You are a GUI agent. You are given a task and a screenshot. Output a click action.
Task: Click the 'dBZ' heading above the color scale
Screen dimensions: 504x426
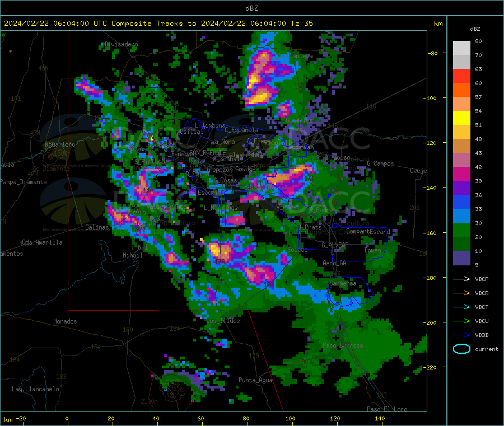click(475, 29)
